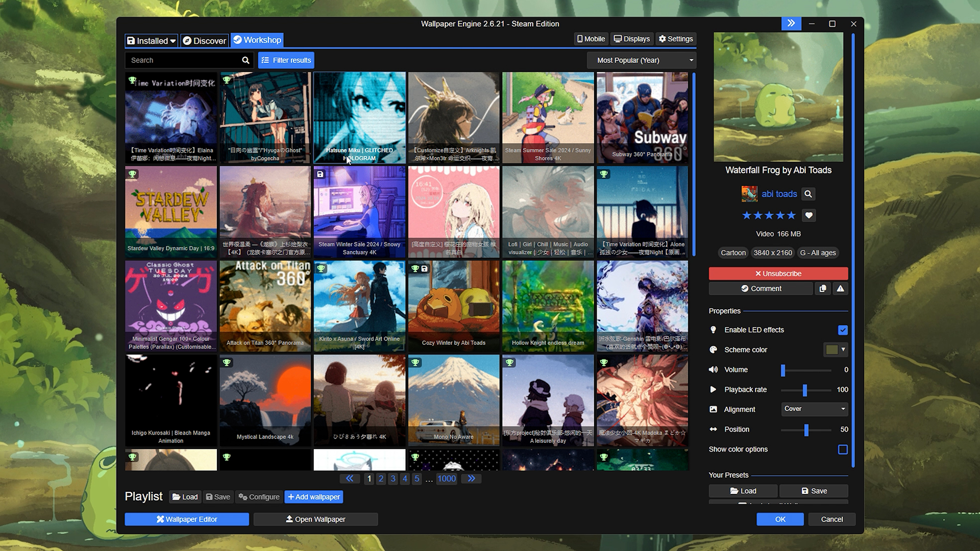Select the Stardew Valley Dynamic Day thumbnail
This screenshot has width=980, height=551.
[x=171, y=211]
